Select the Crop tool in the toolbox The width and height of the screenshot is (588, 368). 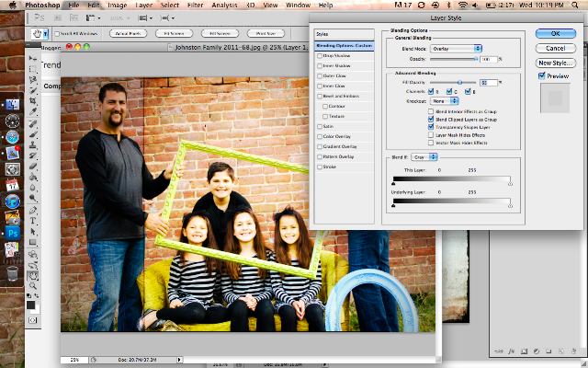click(33, 100)
